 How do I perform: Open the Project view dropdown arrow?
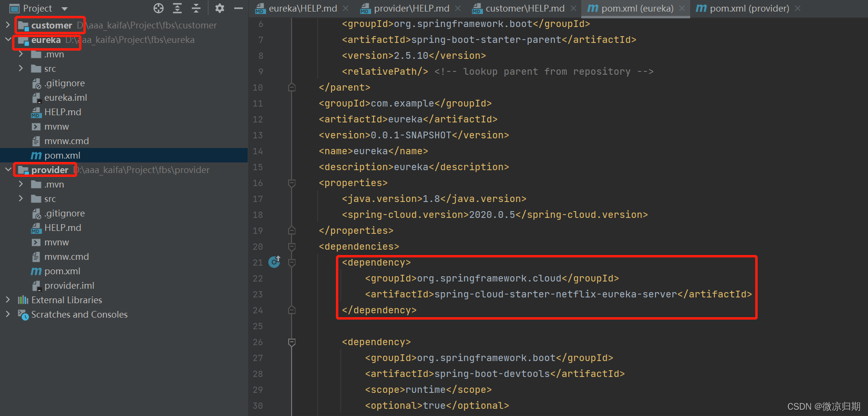[x=65, y=9]
